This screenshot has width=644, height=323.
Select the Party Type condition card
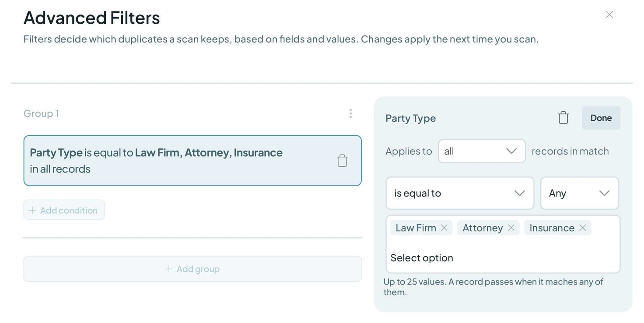click(x=192, y=161)
